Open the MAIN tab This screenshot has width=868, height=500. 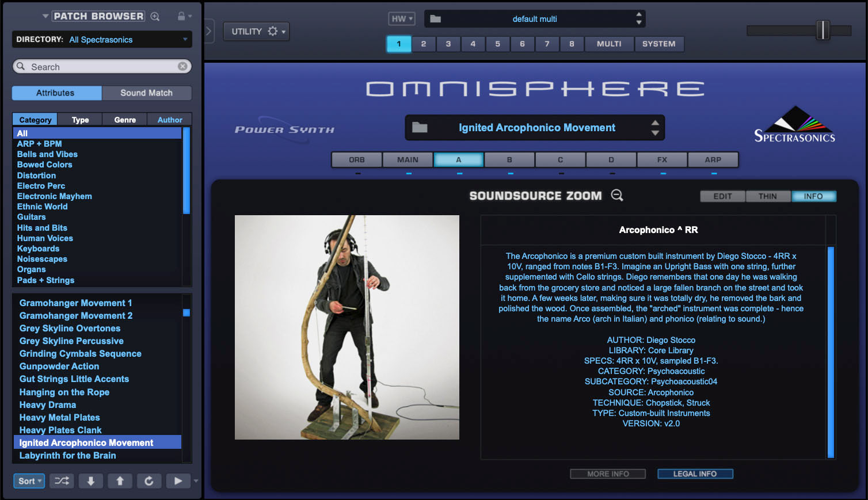[x=408, y=159]
